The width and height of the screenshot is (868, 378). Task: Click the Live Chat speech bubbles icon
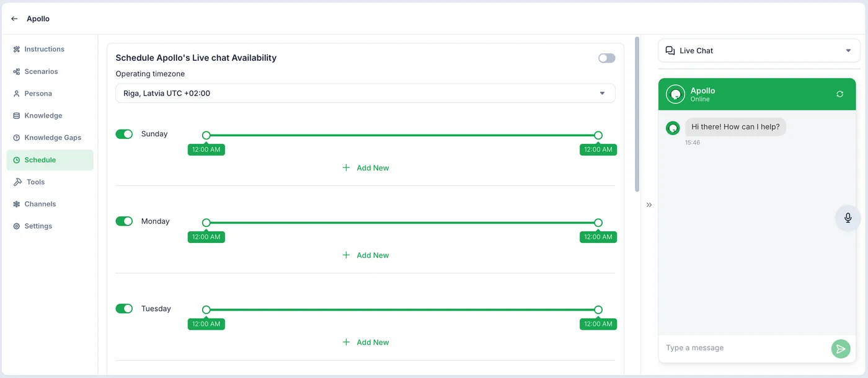[x=670, y=51]
